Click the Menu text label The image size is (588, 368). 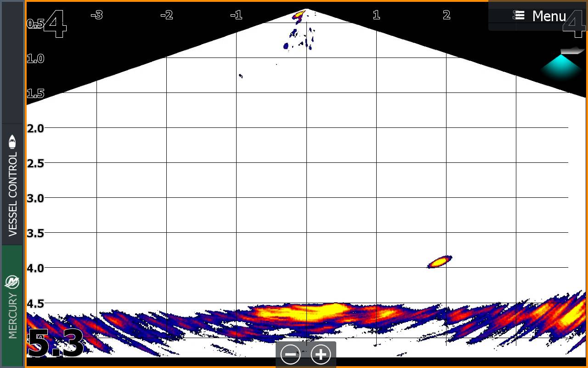pyautogui.click(x=548, y=16)
